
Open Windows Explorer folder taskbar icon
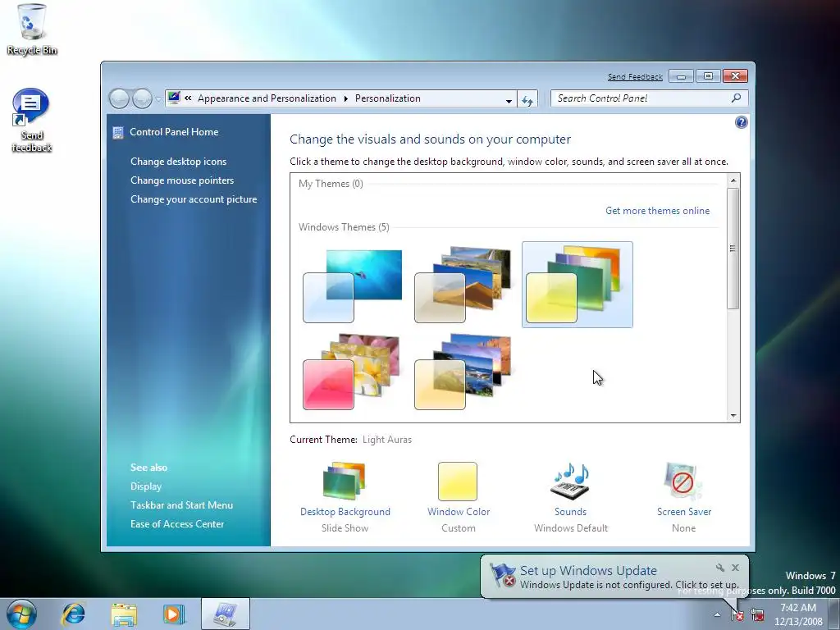pos(124,614)
